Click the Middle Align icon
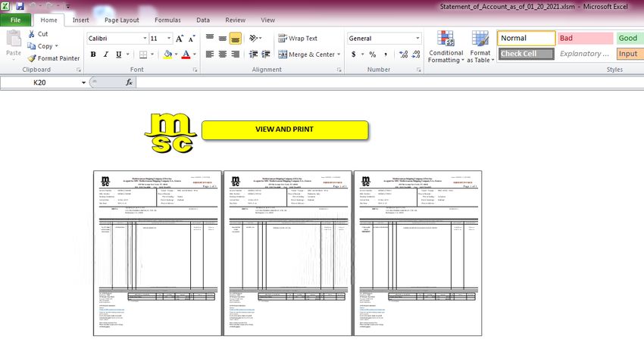 (x=223, y=38)
